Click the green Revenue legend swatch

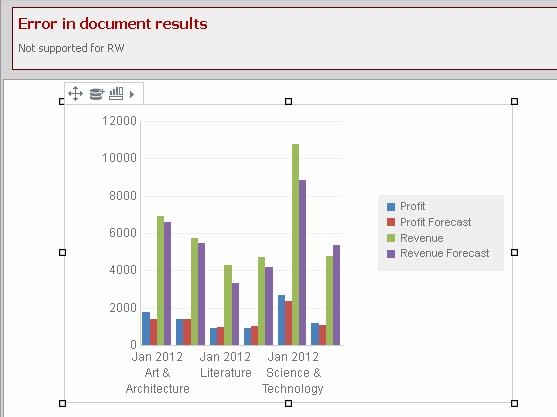tap(391, 238)
